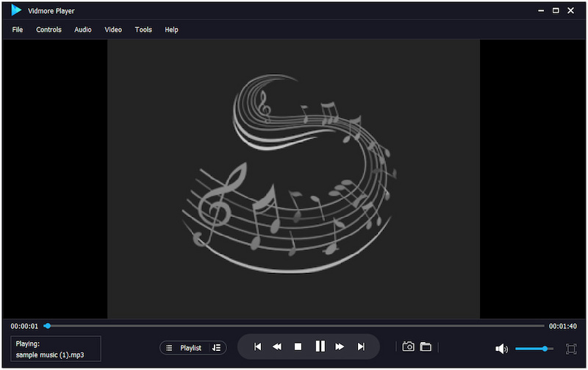This screenshot has height=370, width=588.
Task: Pause the playing song
Action: pyautogui.click(x=320, y=346)
